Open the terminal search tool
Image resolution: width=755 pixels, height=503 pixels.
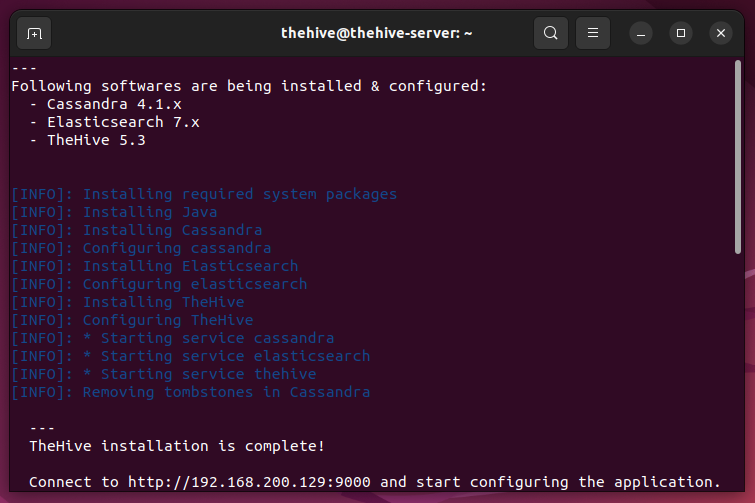[x=550, y=33]
